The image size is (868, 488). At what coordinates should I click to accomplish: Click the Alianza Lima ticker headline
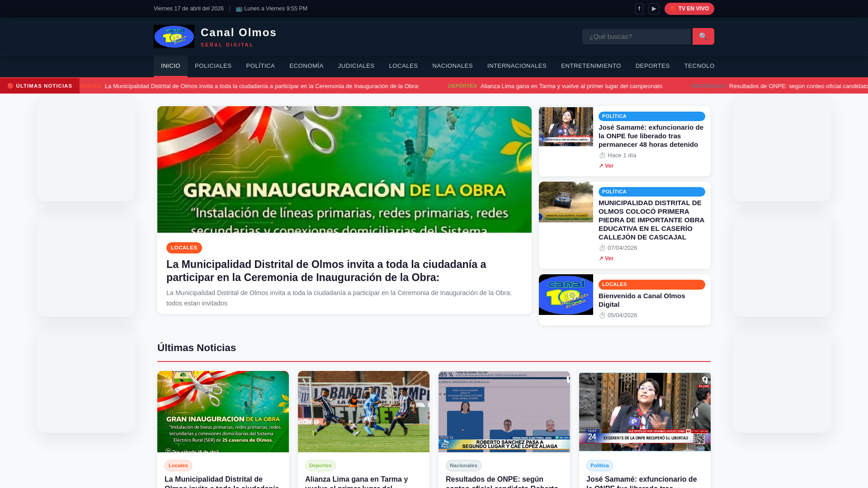(x=571, y=86)
